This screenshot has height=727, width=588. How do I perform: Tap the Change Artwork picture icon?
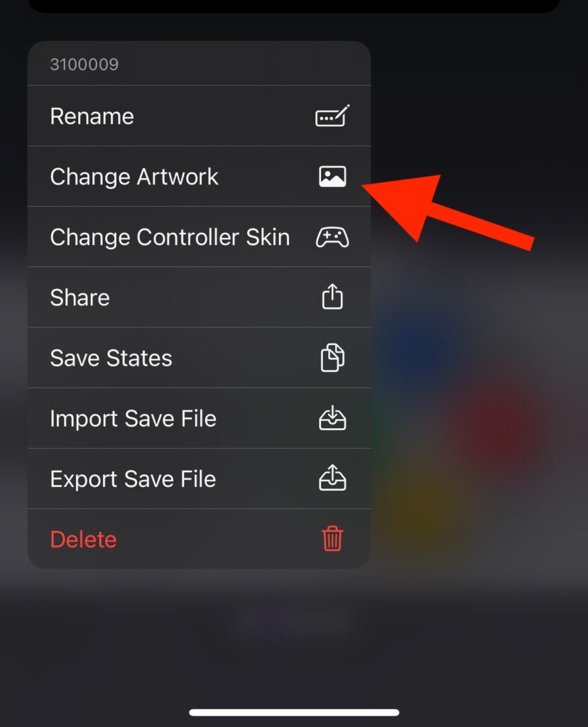332,176
